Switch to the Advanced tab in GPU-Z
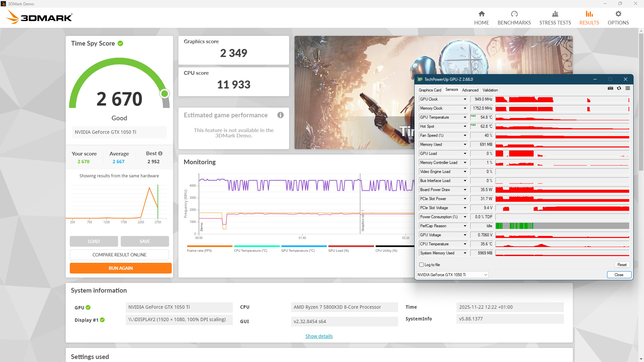Viewport: 644px width, 362px height. point(470,90)
